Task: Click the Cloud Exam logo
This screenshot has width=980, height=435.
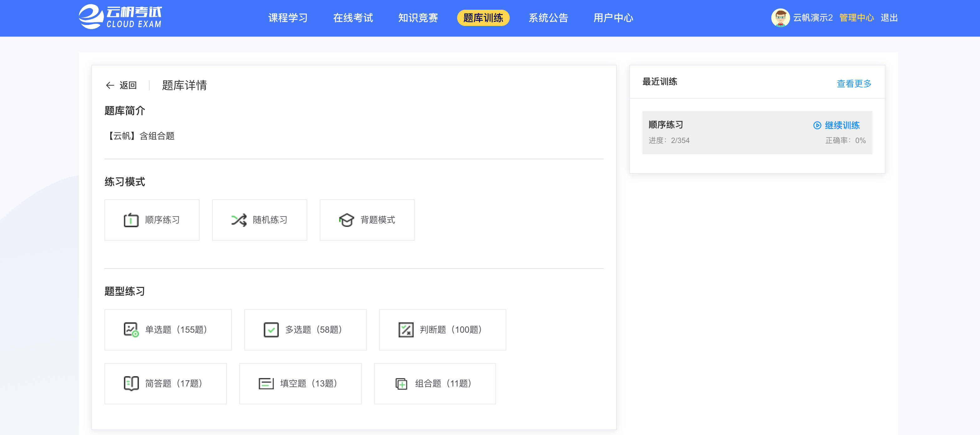Action: [120, 17]
